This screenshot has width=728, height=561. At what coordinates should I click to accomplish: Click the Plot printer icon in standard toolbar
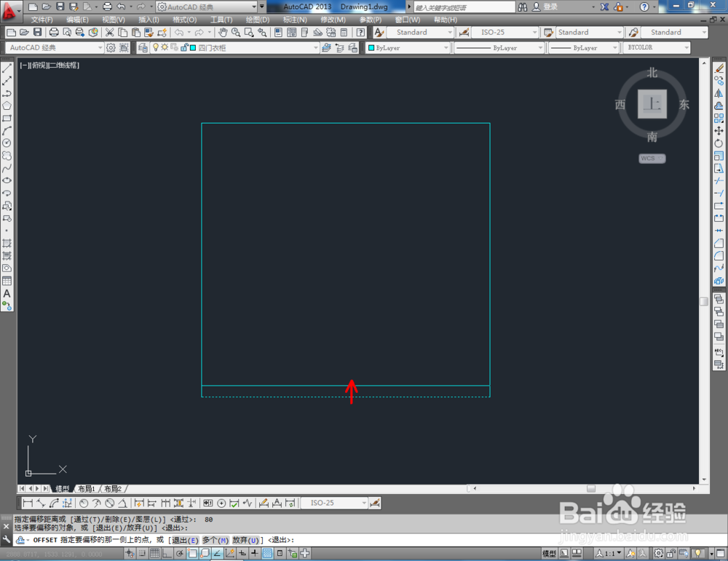(54, 33)
